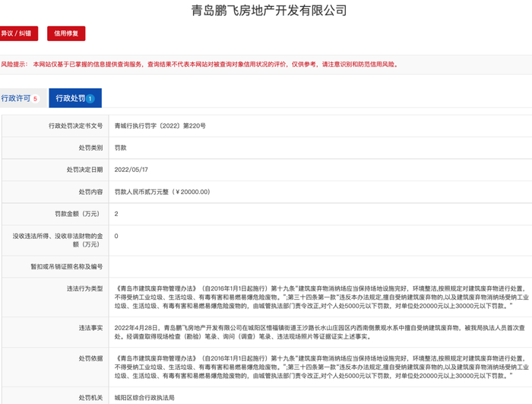Click the 处罚机关 label
Screen dimensions: 532x404
pos(90,398)
